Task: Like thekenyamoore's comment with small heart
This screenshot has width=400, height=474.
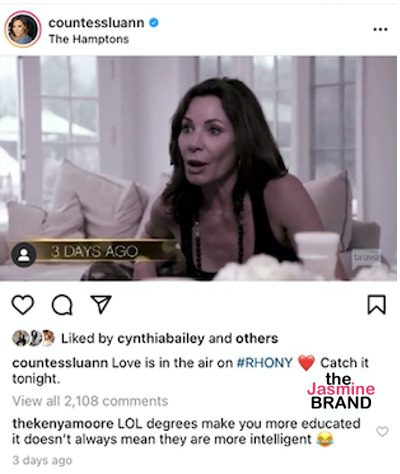Action: pos(382,431)
